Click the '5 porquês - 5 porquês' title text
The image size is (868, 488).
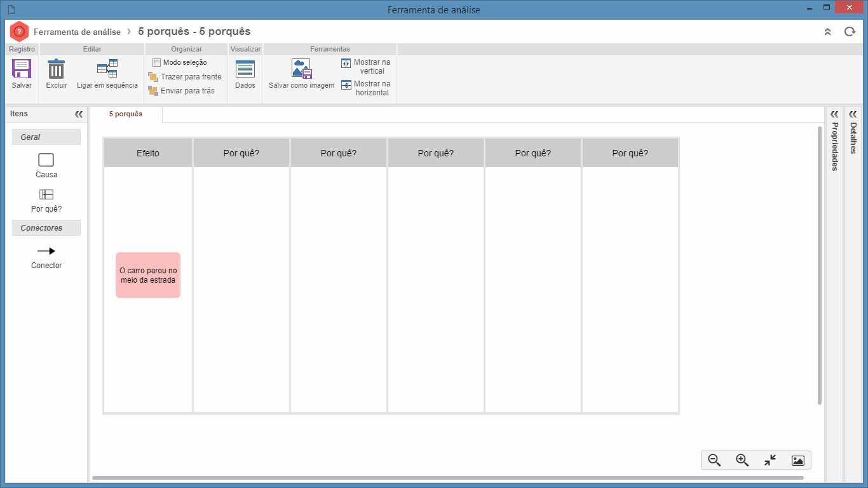[x=194, y=31]
